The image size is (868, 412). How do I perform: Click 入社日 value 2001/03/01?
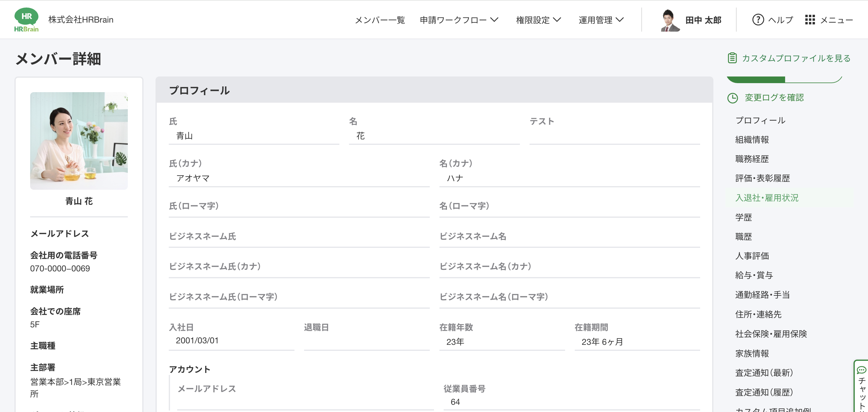[197, 341]
